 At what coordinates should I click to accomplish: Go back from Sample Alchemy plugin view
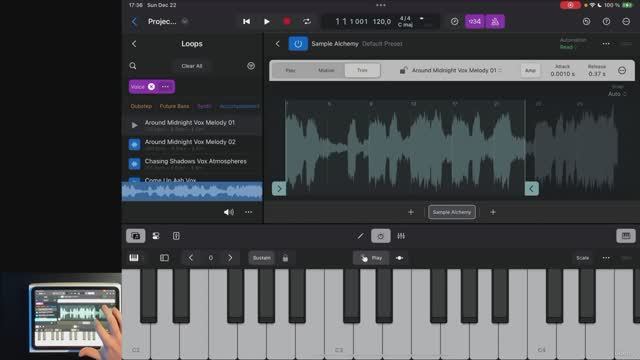(278, 44)
